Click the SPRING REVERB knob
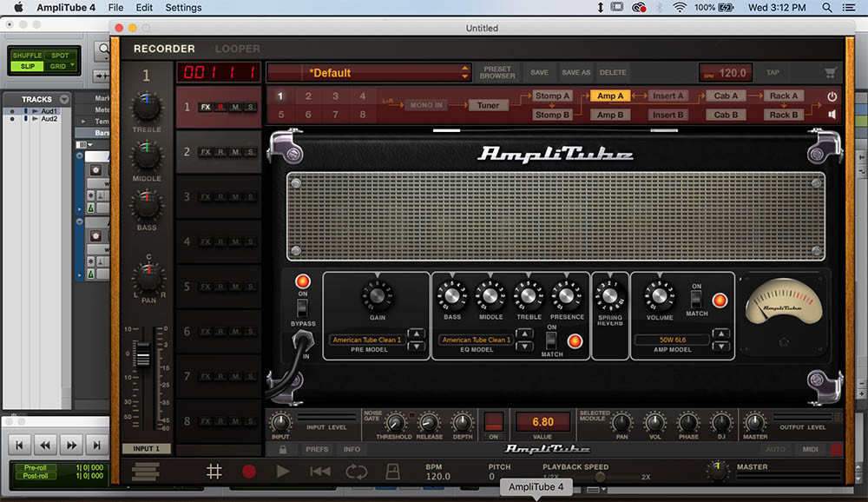 (609, 296)
